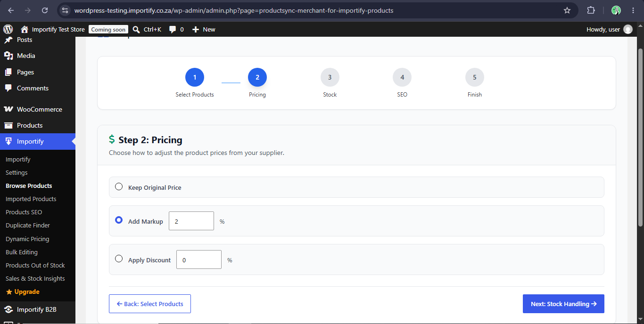Screen dimensions: 644x324
Task: Open the comments bubble icon in the admin bar
Action: pyautogui.click(x=173, y=29)
